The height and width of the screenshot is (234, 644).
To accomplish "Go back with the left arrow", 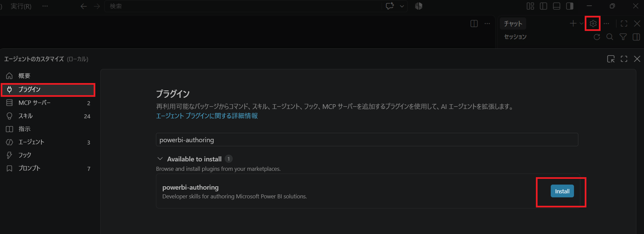I will [x=84, y=6].
